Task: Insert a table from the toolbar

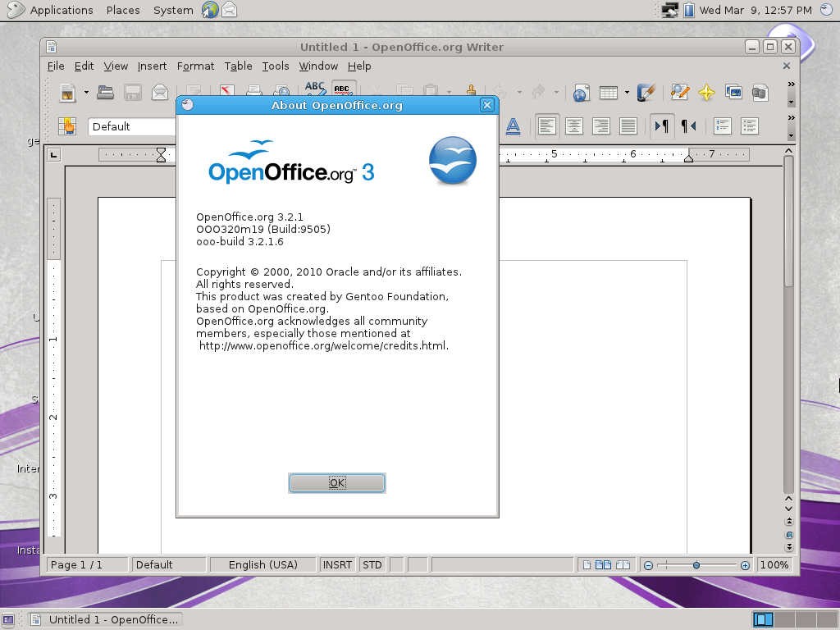Action: [x=610, y=93]
